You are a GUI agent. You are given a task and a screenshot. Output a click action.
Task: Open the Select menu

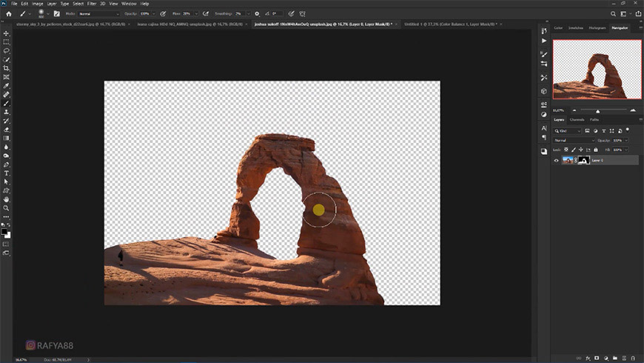[78, 3]
